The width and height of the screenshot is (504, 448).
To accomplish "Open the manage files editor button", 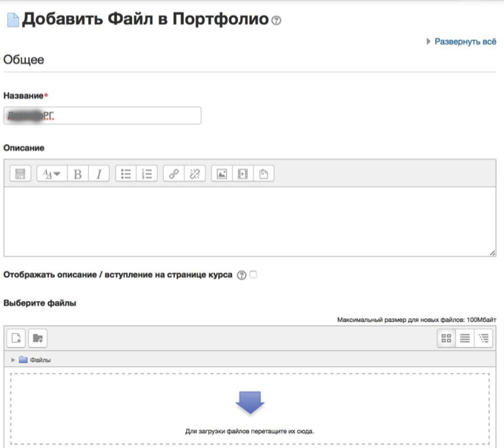I will point(263,174).
